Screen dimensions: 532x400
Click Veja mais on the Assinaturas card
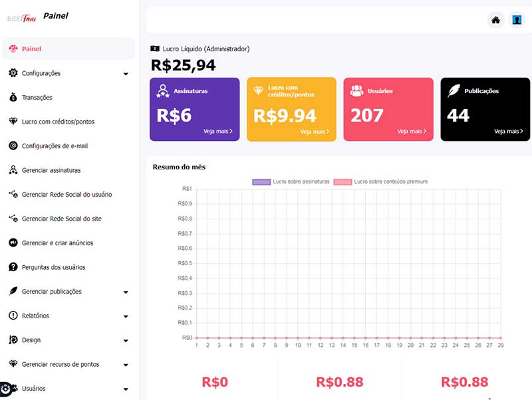click(x=218, y=132)
